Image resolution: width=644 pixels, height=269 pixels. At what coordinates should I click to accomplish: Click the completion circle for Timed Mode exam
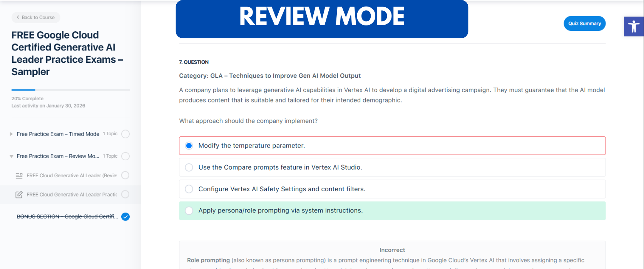click(125, 134)
